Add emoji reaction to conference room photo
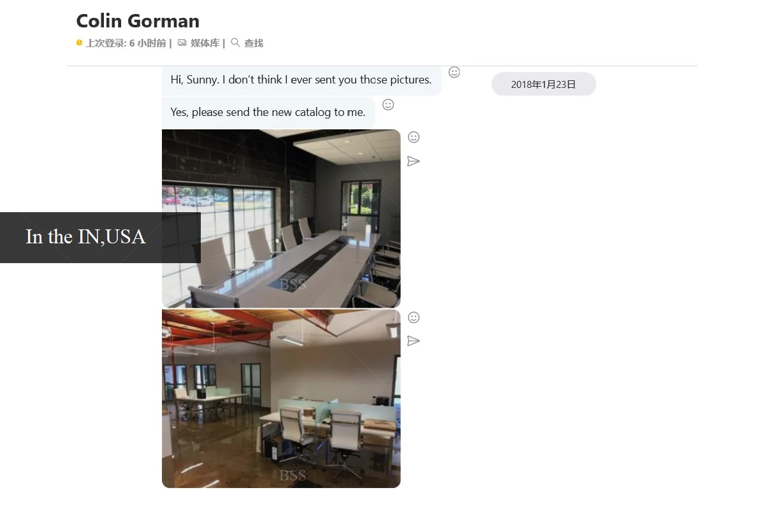Image resolution: width=765 pixels, height=532 pixels. pyautogui.click(x=414, y=137)
